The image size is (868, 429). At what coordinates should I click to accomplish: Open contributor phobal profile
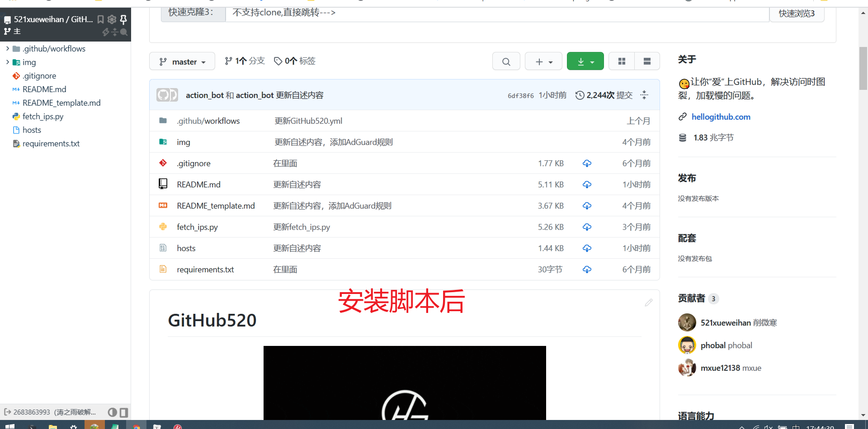coord(713,345)
